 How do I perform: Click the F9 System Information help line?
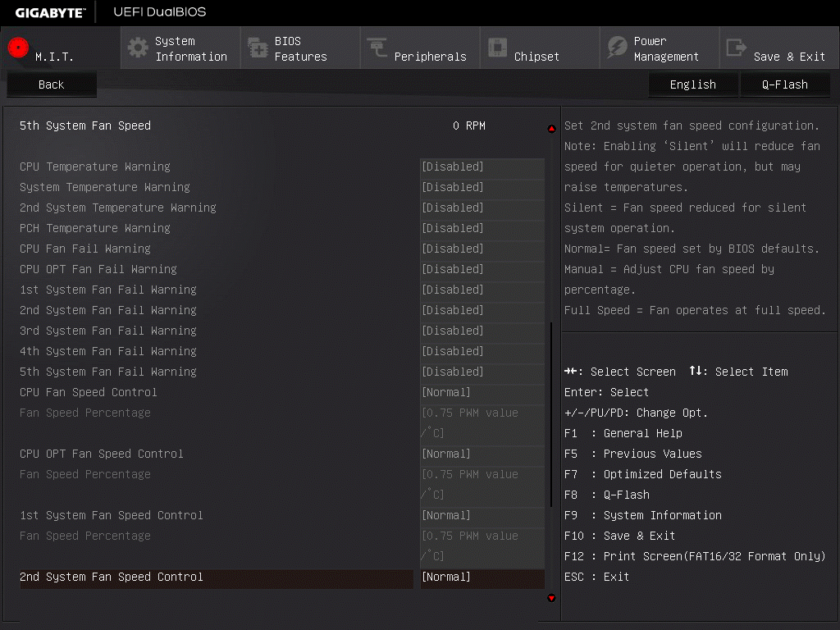coord(643,515)
